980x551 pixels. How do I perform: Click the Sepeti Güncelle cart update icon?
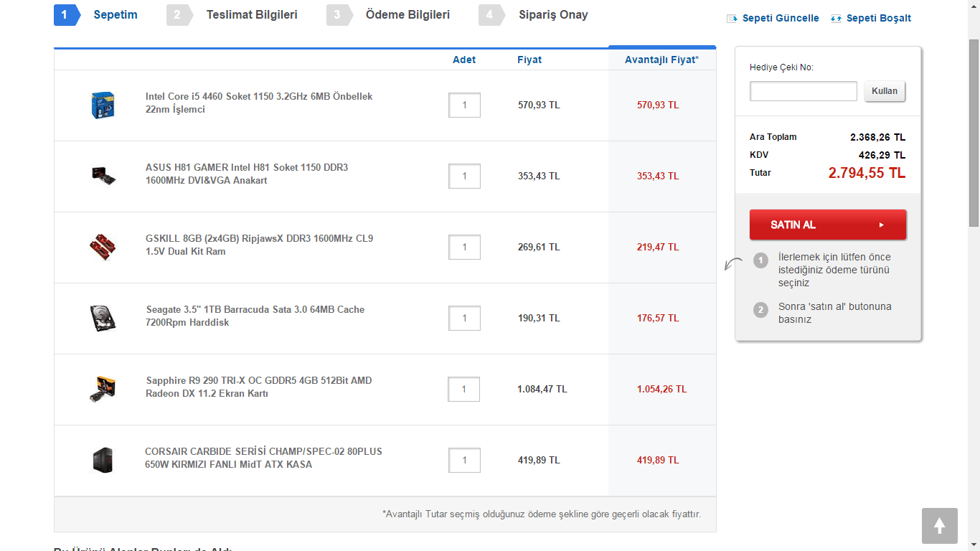(732, 19)
